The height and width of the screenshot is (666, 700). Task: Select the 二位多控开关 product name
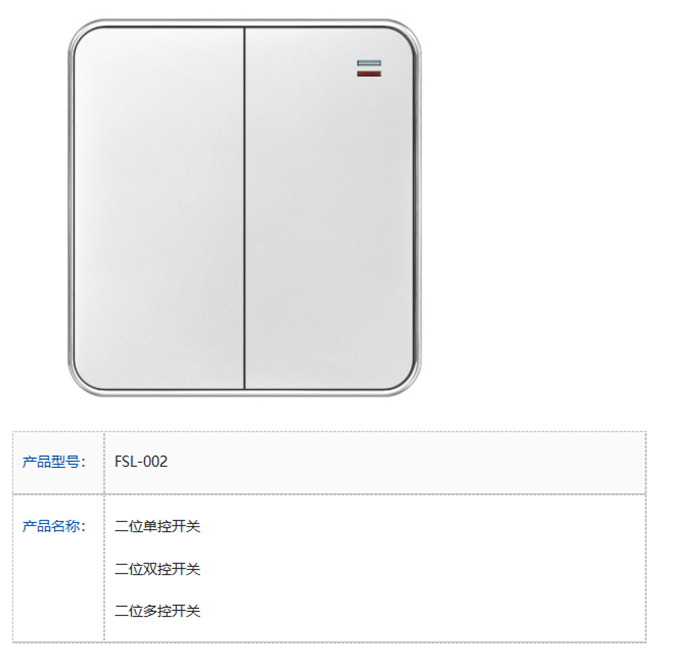[x=157, y=611]
